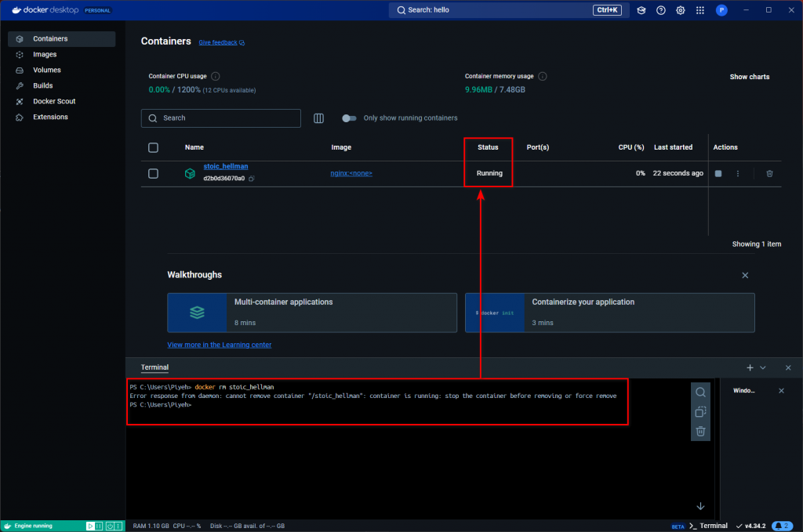Click RAM 1.10 GB status text
Viewport: 803px width, 532px height.
(151, 526)
